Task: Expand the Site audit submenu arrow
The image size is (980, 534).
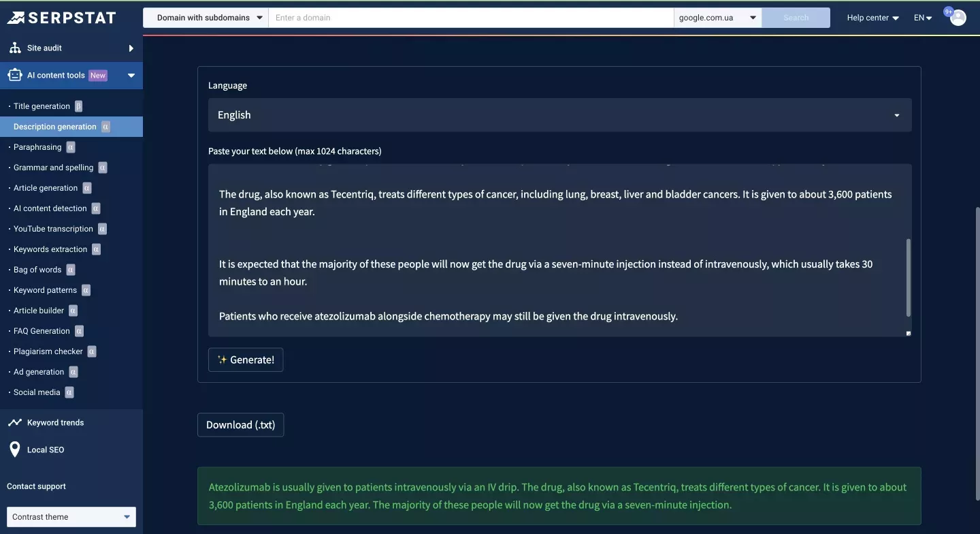Action: [131, 48]
